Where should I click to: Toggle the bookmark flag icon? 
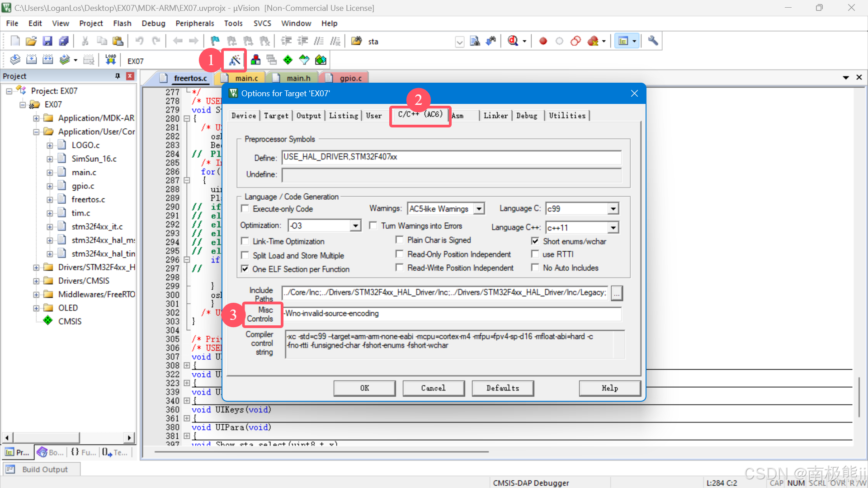(x=215, y=41)
